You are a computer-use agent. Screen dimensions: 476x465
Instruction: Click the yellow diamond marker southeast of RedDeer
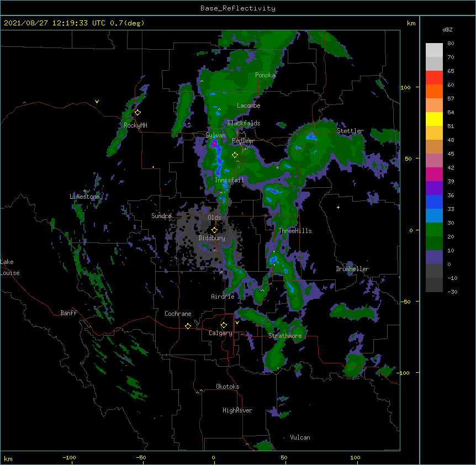point(235,155)
